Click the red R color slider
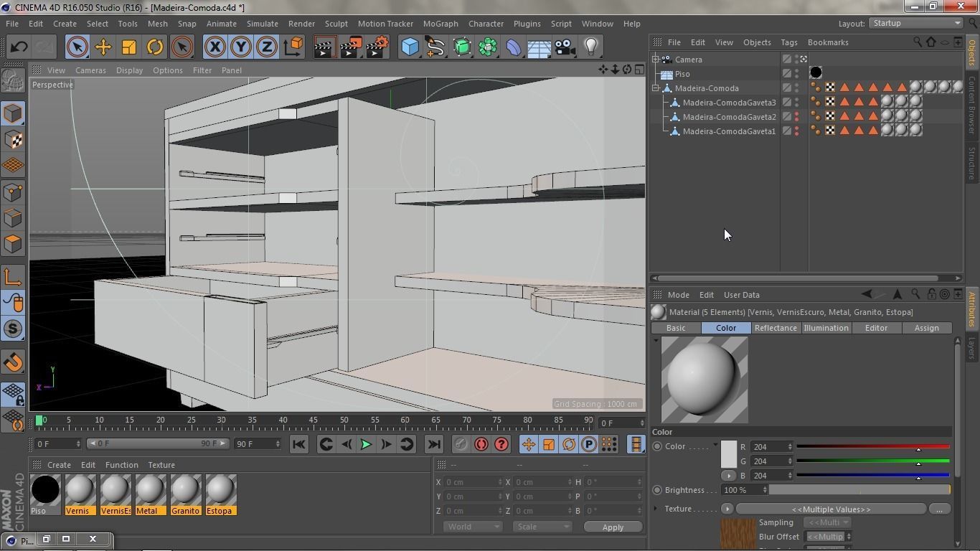The width and height of the screenshot is (980, 551). pyautogui.click(x=873, y=446)
